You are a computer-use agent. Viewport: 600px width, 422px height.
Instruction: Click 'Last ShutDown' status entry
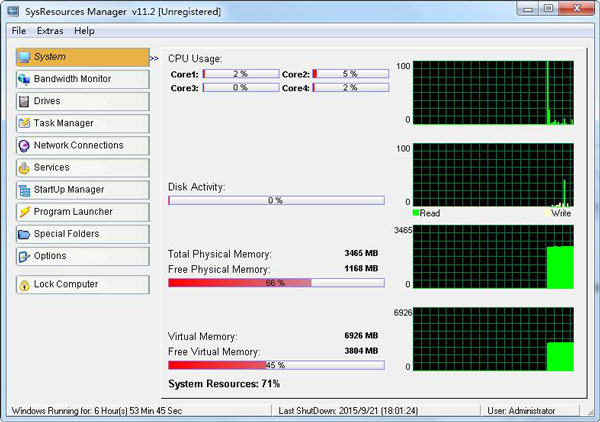coord(348,411)
